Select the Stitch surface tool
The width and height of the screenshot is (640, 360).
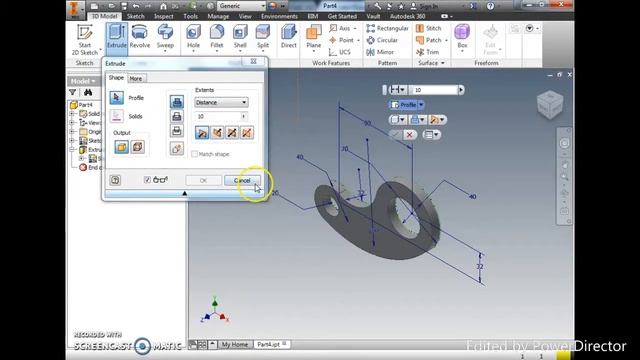(429, 28)
